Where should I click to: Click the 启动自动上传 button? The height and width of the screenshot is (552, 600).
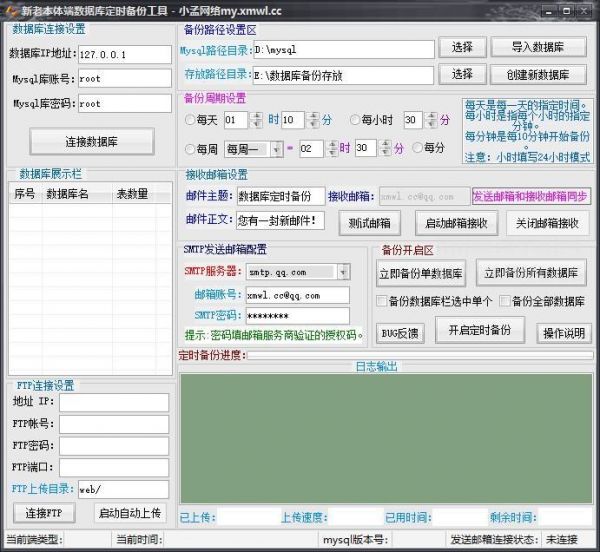tap(130, 513)
